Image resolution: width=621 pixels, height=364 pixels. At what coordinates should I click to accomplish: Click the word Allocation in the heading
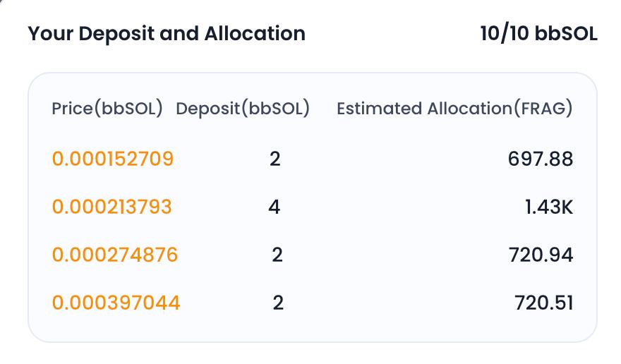coord(255,33)
